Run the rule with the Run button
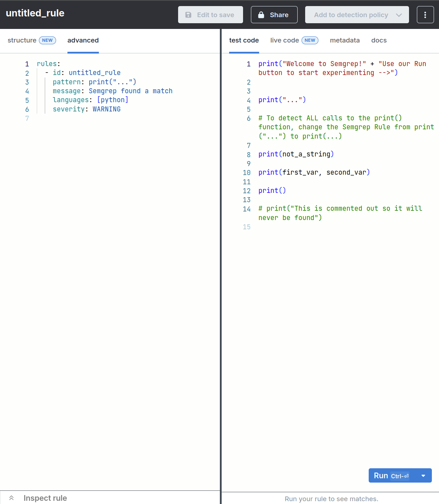 click(x=392, y=476)
